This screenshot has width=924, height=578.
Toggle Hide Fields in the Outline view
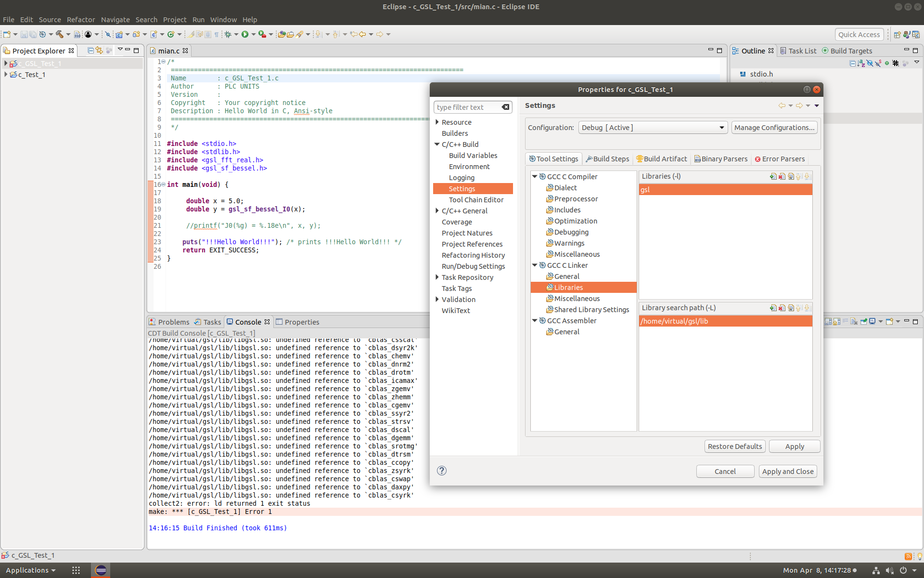(870, 63)
